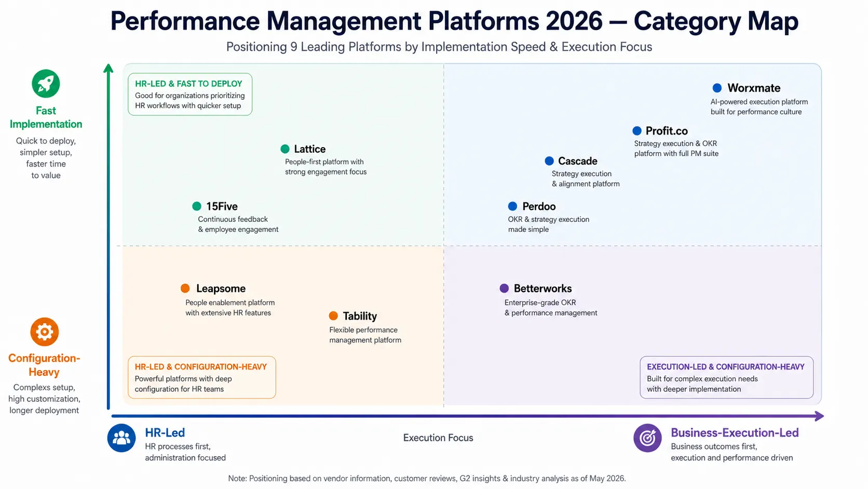Select the Cascade platform label

click(578, 161)
